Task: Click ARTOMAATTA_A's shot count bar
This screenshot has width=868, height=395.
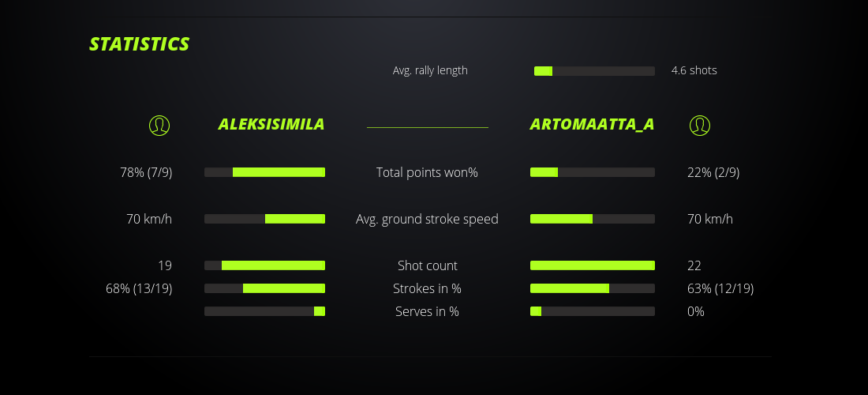Action: click(x=592, y=265)
